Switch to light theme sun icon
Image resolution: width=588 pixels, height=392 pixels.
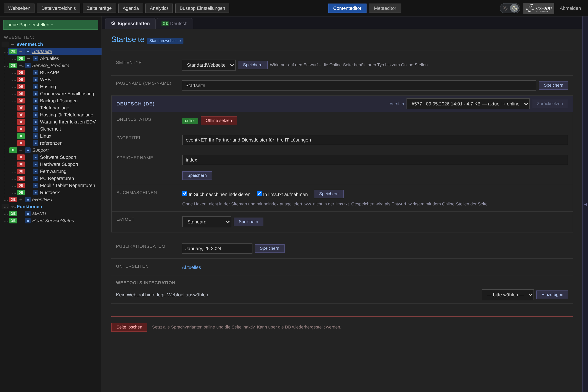coord(505,8)
